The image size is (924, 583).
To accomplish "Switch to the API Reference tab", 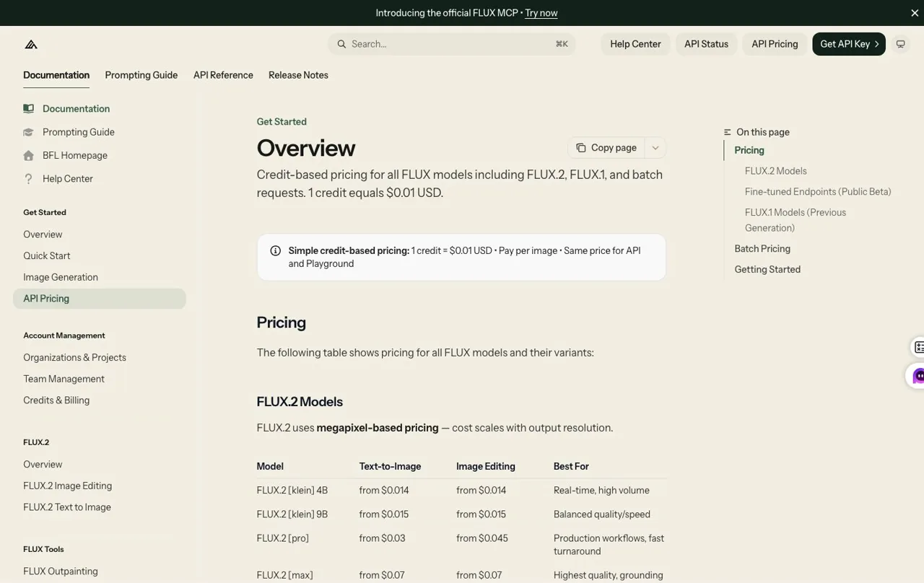I will point(223,75).
